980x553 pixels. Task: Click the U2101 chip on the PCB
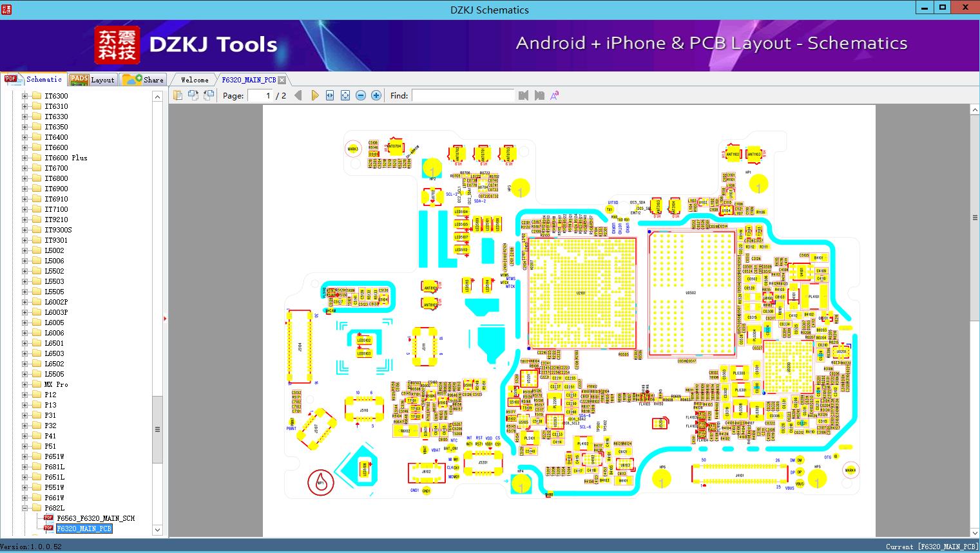tap(582, 293)
